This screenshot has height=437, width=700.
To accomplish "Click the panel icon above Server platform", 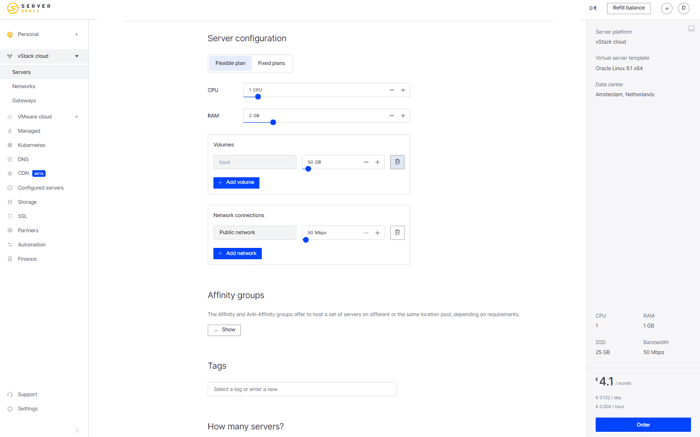I will tap(691, 29).
